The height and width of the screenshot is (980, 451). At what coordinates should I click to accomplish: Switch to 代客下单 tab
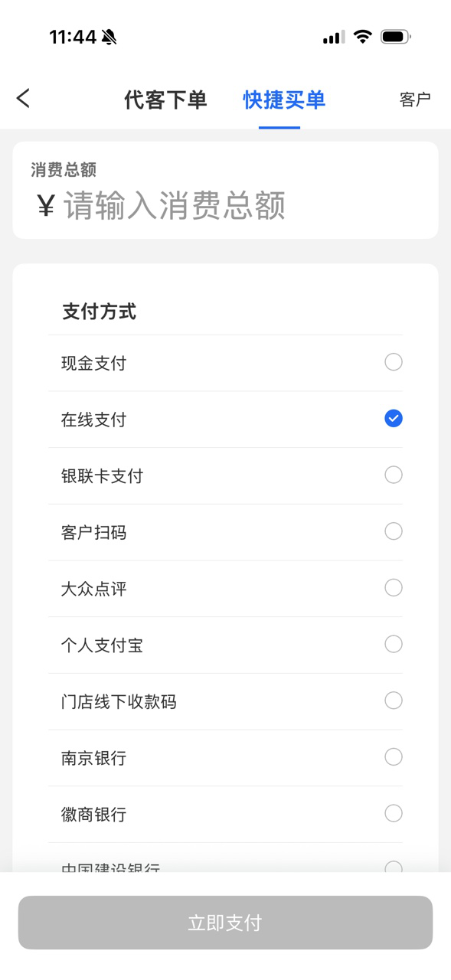point(165,100)
